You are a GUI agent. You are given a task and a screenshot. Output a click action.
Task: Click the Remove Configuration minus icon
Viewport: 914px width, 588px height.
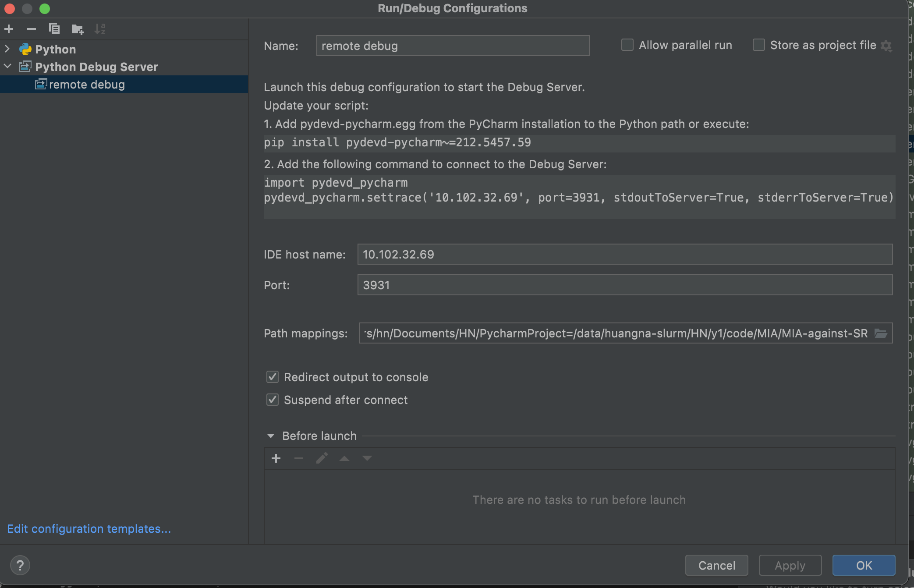31,29
